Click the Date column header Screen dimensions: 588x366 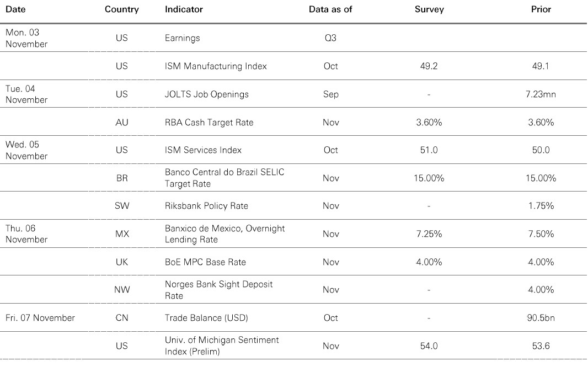click(x=15, y=9)
